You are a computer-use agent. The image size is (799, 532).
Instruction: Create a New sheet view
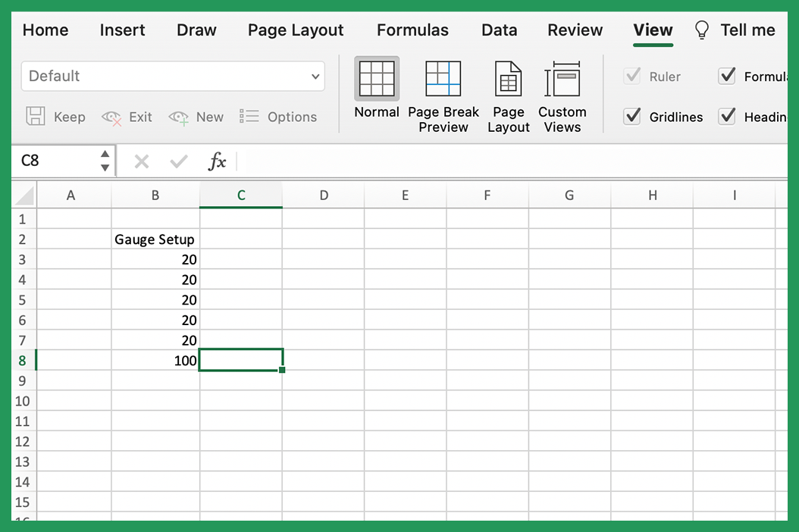196,117
